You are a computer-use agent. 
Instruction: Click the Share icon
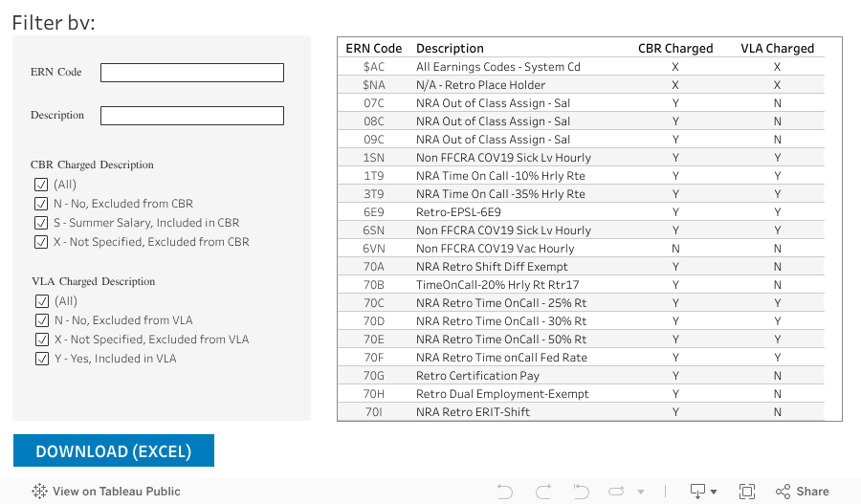[783, 492]
